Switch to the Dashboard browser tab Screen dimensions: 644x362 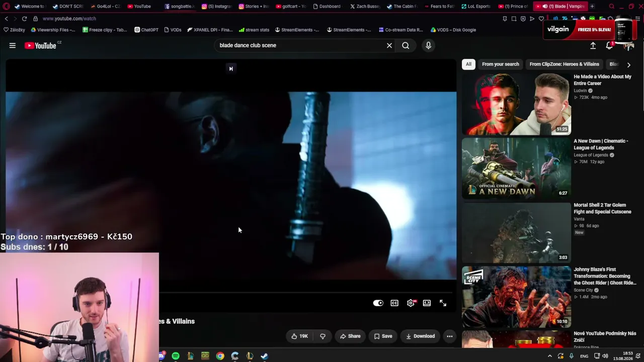click(x=327, y=7)
